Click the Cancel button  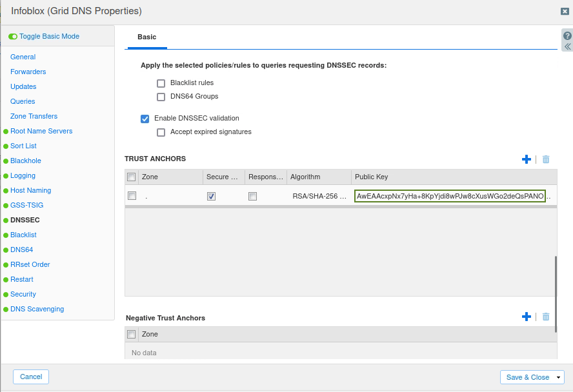click(x=31, y=377)
